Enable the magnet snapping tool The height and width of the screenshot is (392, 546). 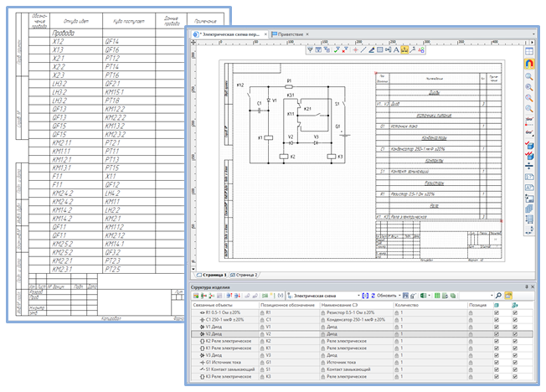pos(528,63)
